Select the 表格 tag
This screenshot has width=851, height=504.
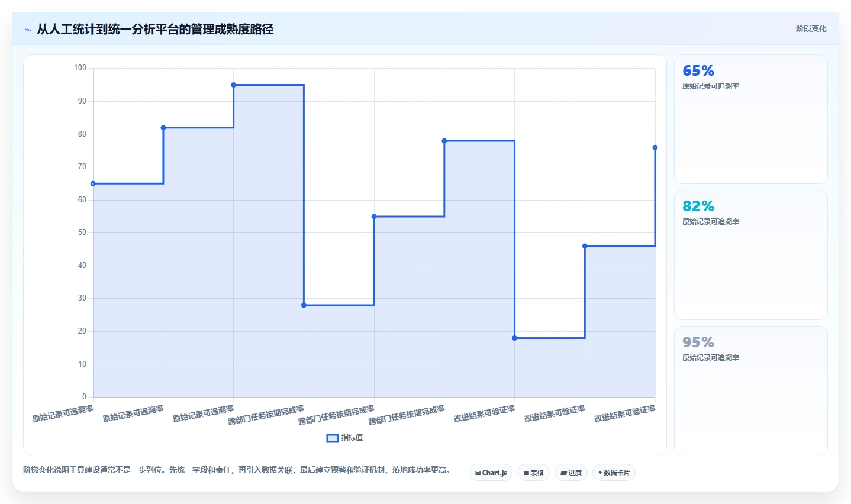coord(533,473)
